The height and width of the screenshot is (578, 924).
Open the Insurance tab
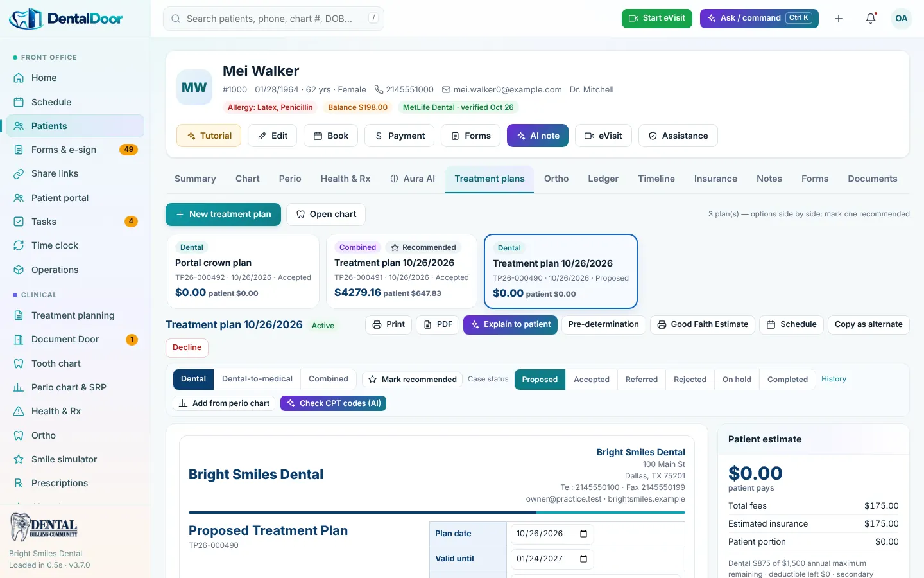click(715, 179)
